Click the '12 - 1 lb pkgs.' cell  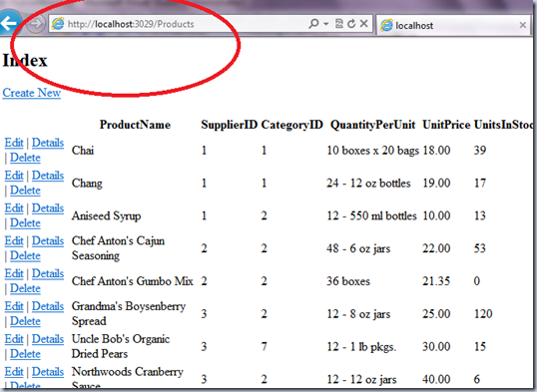point(361,347)
